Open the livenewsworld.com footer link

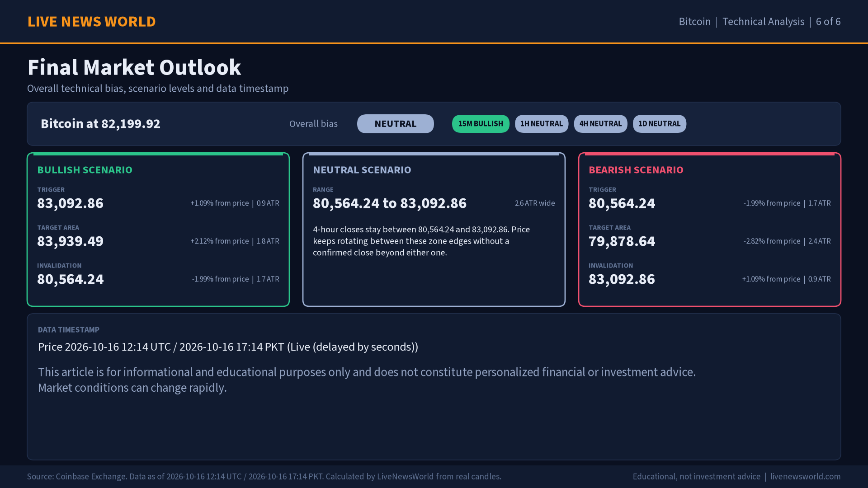[x=806, y=477]
